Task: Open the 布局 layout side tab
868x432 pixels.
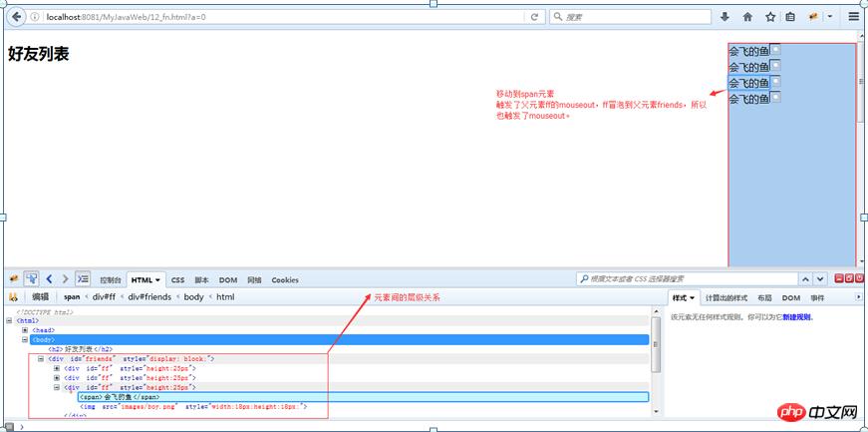Action: 764,298
